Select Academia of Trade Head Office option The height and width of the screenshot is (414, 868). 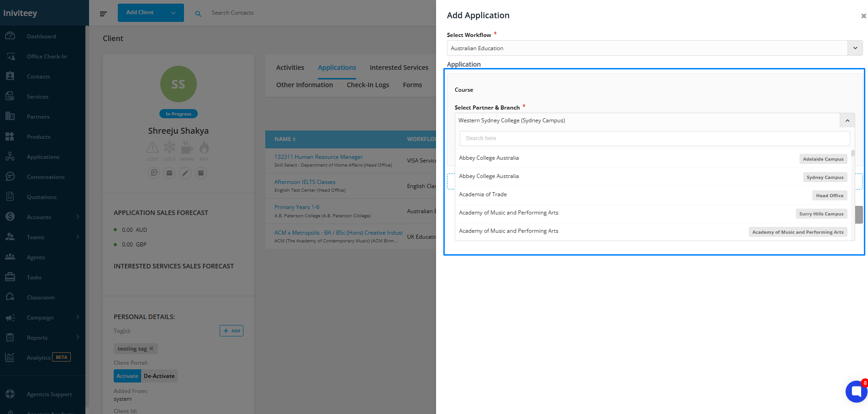(x=653, y=195)
